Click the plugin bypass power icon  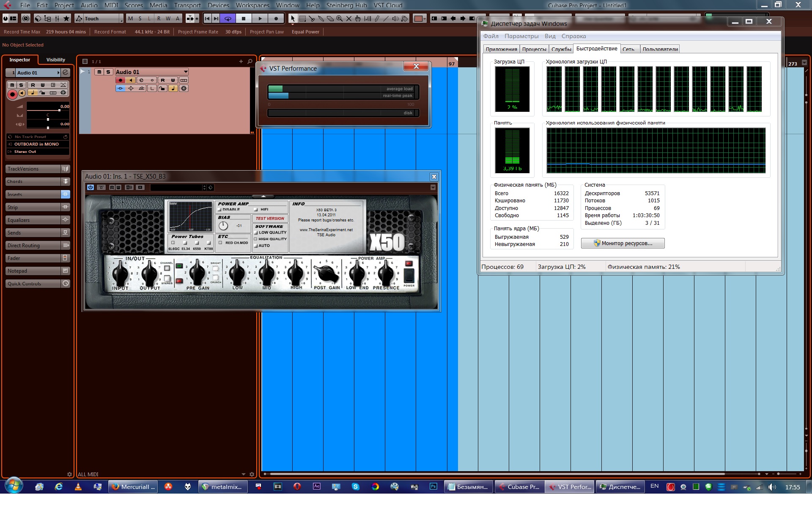[91, 188]
